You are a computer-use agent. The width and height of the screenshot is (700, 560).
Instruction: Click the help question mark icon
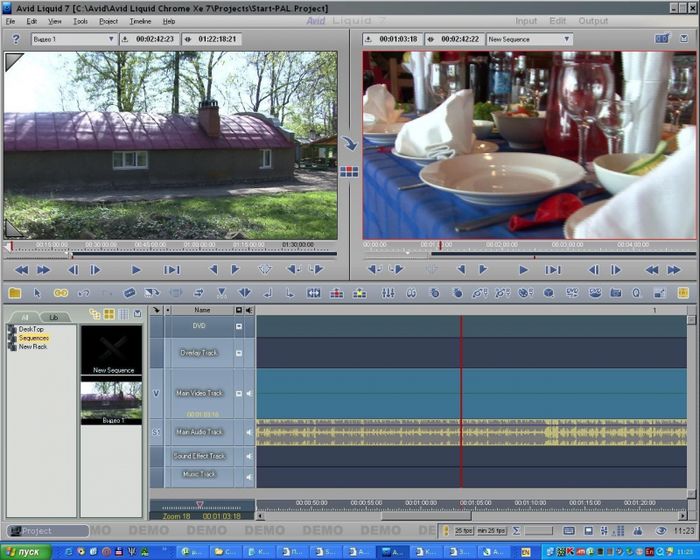point(15,39)
